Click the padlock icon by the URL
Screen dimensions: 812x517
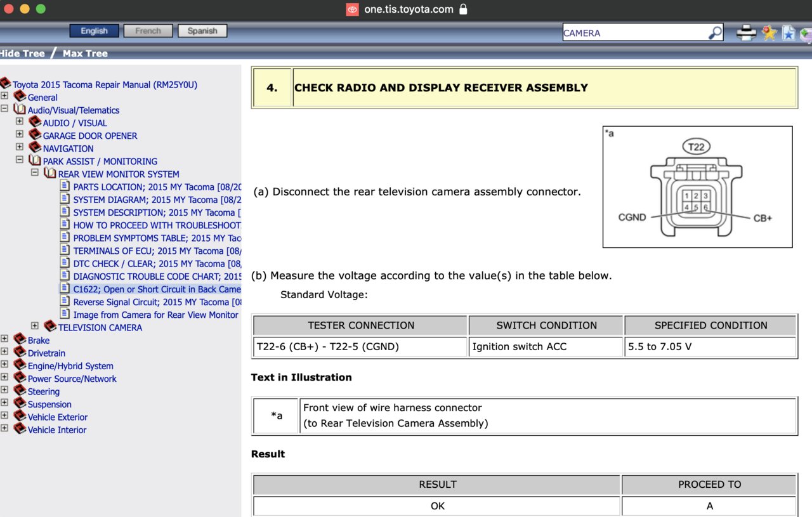pos(463,9)
